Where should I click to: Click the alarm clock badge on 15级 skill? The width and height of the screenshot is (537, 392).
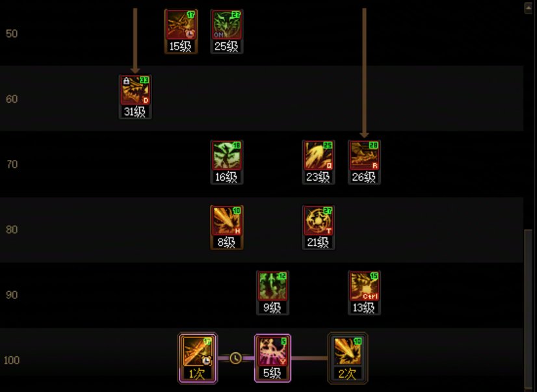click(190, 34)
